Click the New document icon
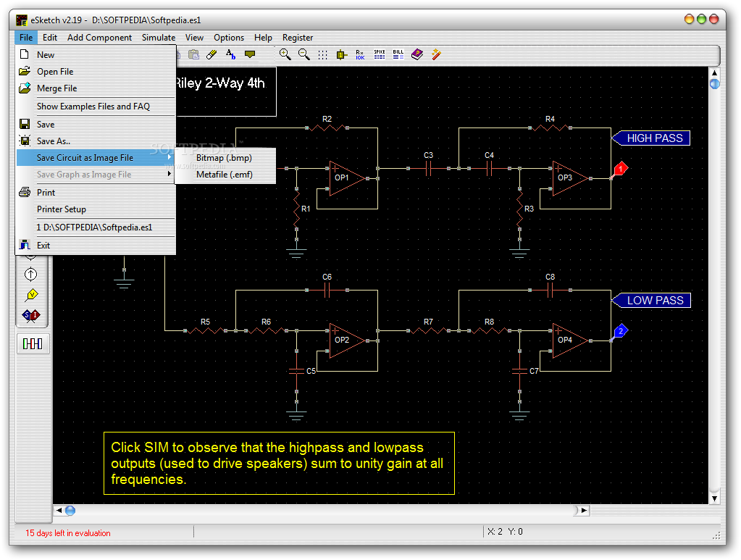Screen dimensions: 741x560 (25, 54)
